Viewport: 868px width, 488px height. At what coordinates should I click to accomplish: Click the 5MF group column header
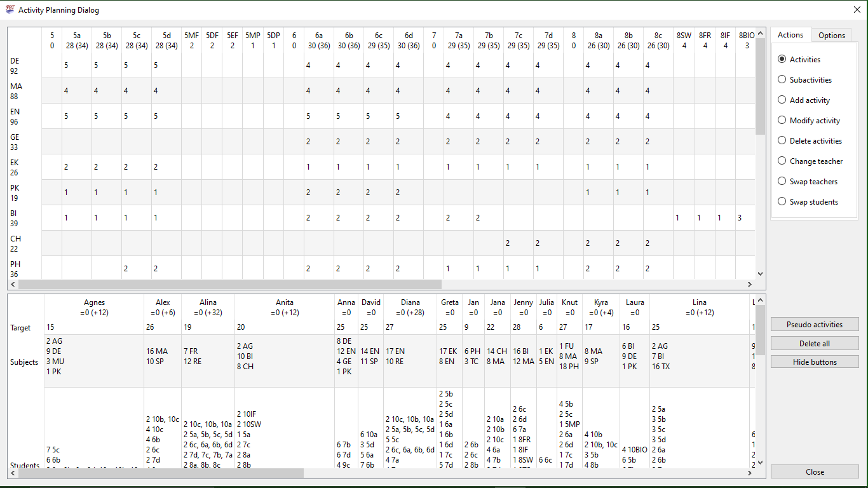(192, 41)
